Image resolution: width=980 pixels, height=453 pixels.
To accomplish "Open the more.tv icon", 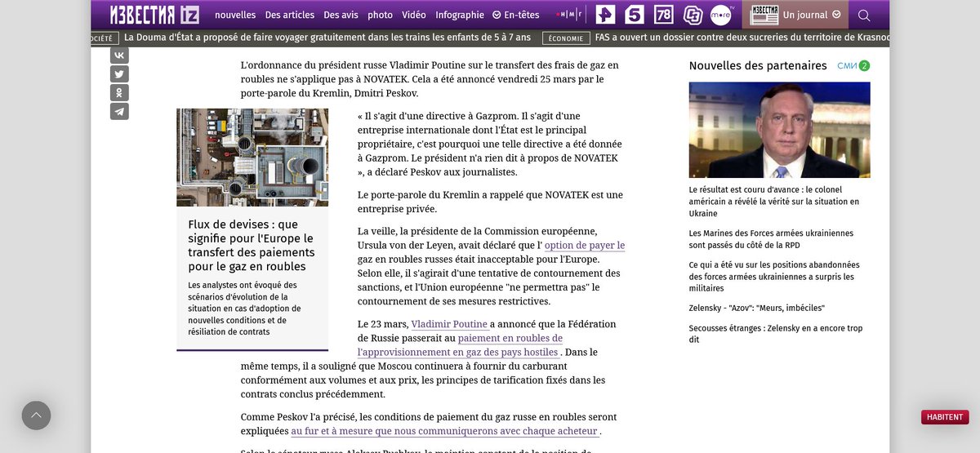I will pyautogui.click(x=721, y=14).
